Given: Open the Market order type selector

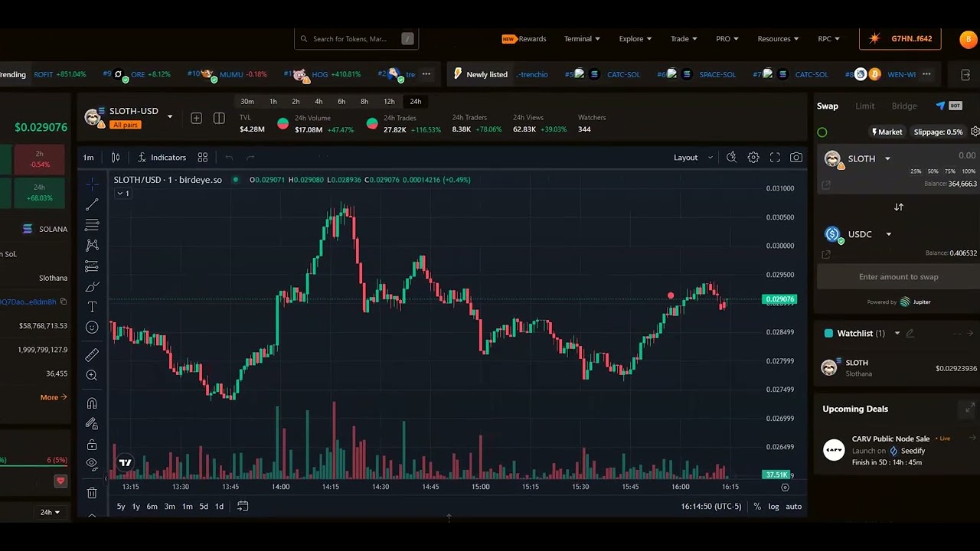Looking at the screenshot, I should click(887, 132).
